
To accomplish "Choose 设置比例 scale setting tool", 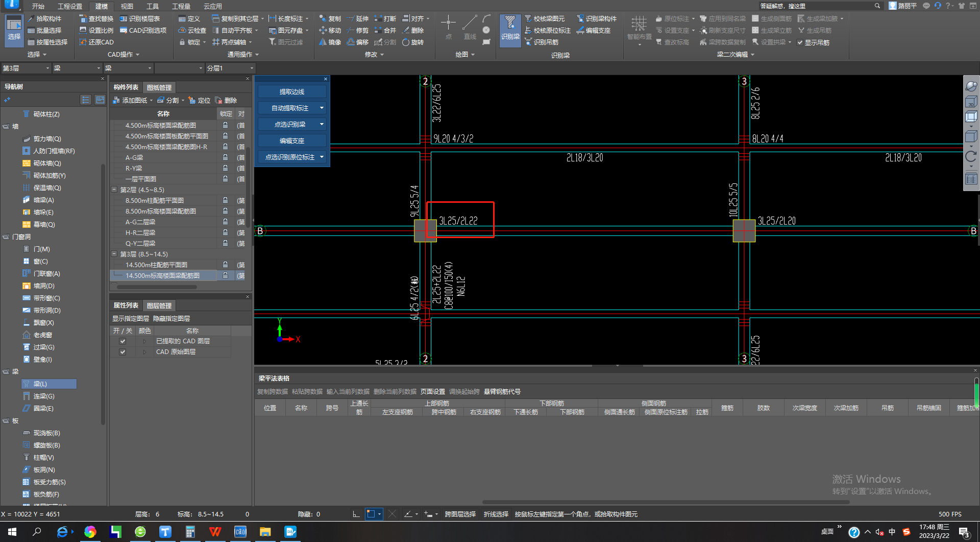I will pyautogui.click(x=96, y=31).
